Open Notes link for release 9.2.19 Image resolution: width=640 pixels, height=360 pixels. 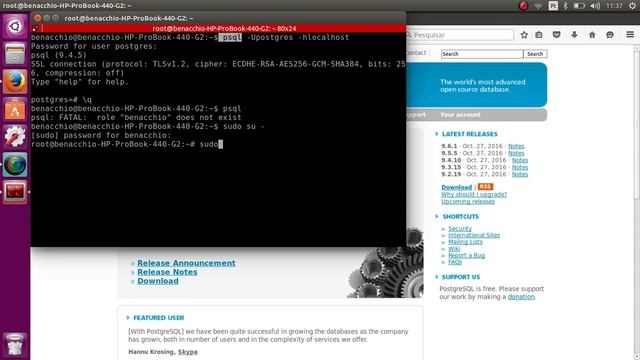click(520, 174)
